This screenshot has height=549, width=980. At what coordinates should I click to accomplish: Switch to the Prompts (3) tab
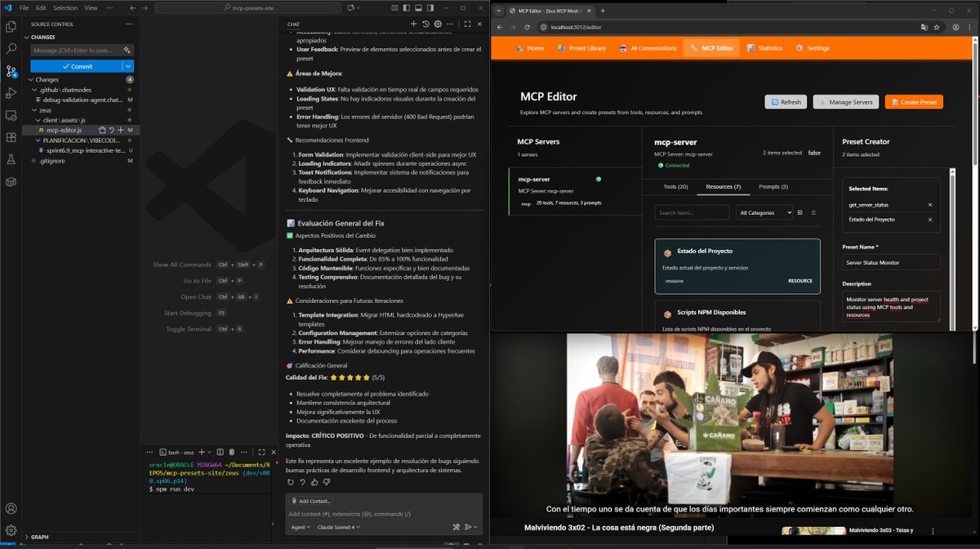click(773, 187)
